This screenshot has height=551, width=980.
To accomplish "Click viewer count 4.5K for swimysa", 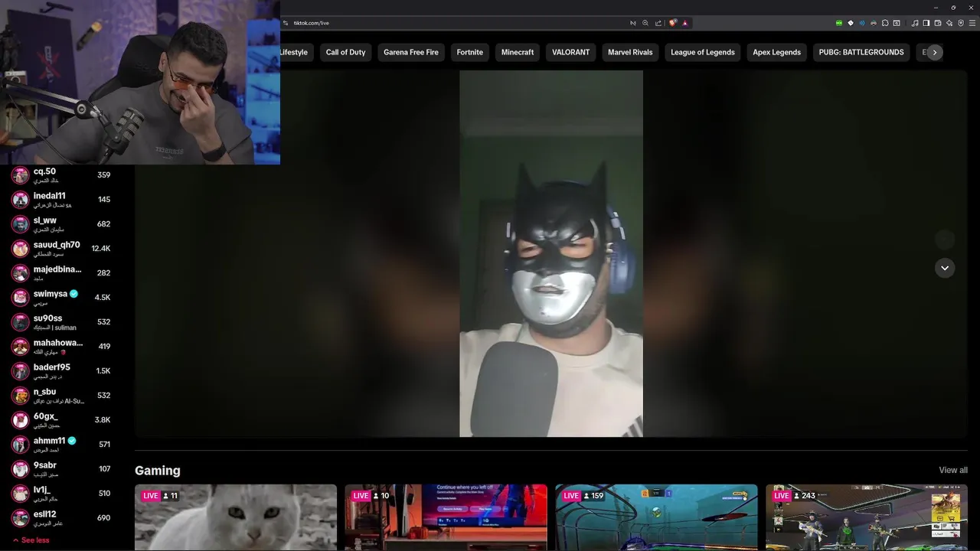I will (x=103, y=298).
